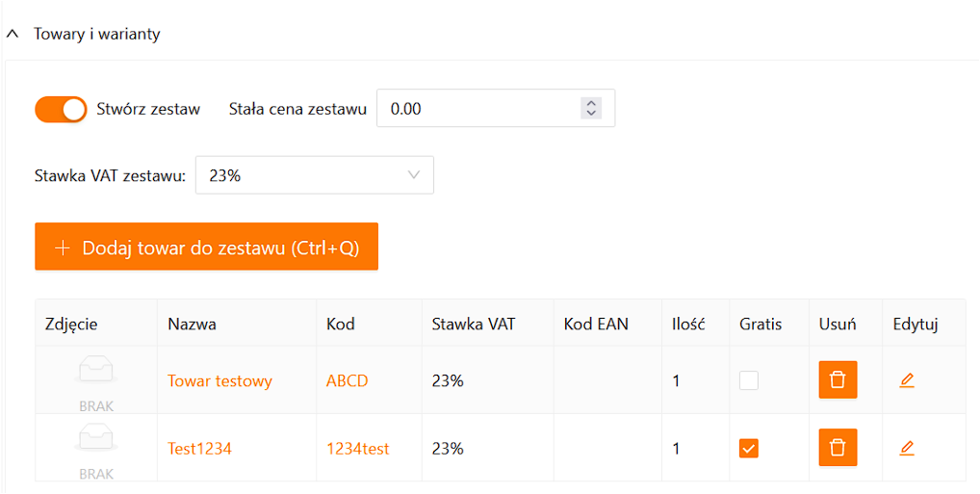Increase the Stała cena zestawu value

591,103
